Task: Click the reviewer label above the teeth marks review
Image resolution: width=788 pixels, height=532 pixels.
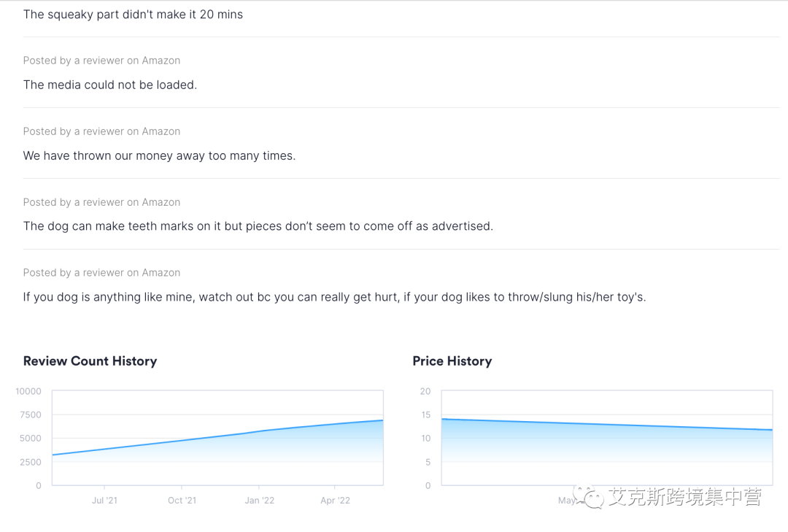Action: (101, 202)
